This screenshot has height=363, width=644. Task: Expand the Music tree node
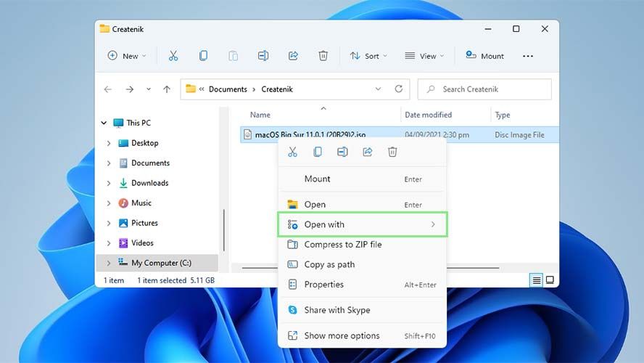pyautogui.click(x=109, y=203)
